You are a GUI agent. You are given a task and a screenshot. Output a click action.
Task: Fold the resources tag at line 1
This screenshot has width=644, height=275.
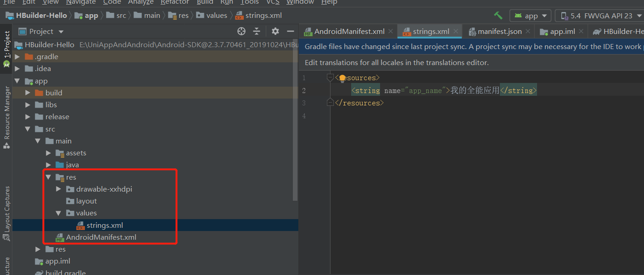pyautogui.click(x=330, y=78)
